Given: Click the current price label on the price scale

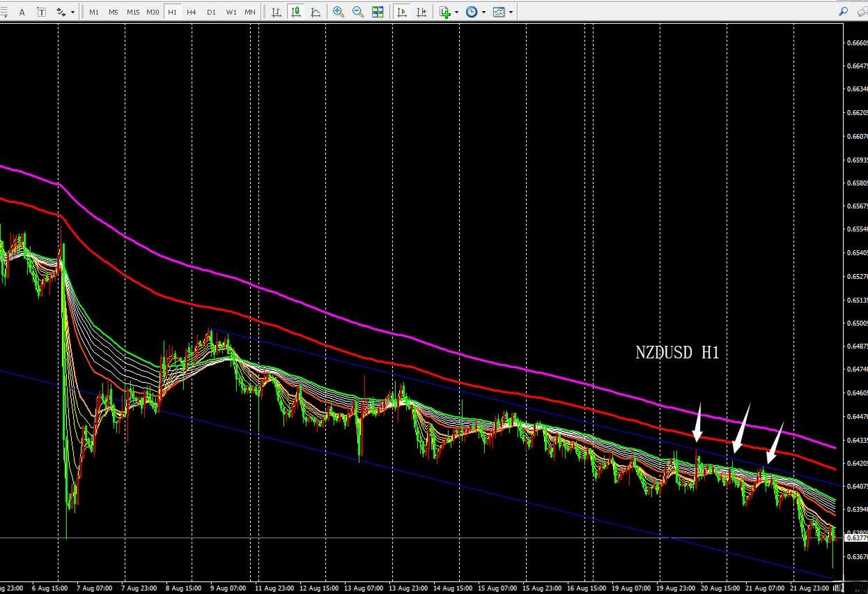Looking at the screenshot, I should 855,538.
